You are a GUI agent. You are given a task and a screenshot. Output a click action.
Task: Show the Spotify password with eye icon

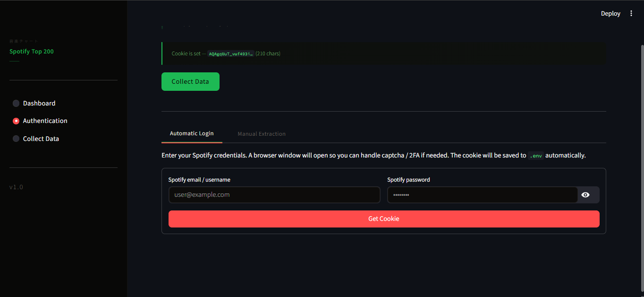pos(585,195)
